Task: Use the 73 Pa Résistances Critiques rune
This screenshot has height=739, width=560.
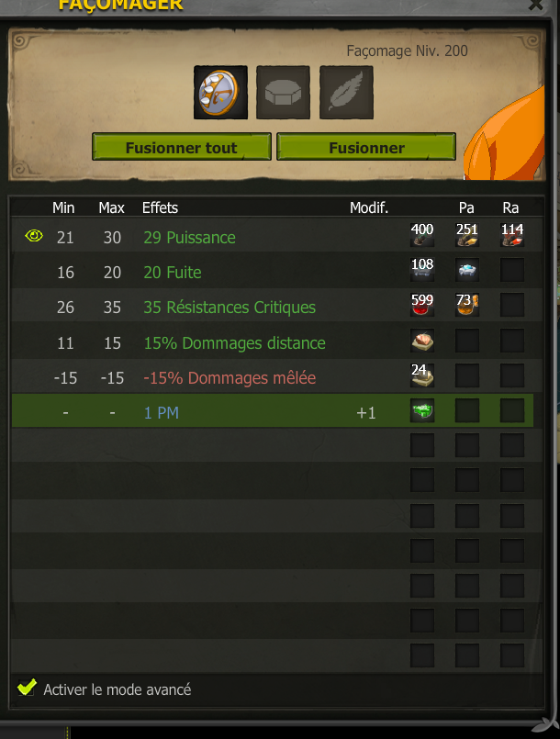Action: pos(467,305)
